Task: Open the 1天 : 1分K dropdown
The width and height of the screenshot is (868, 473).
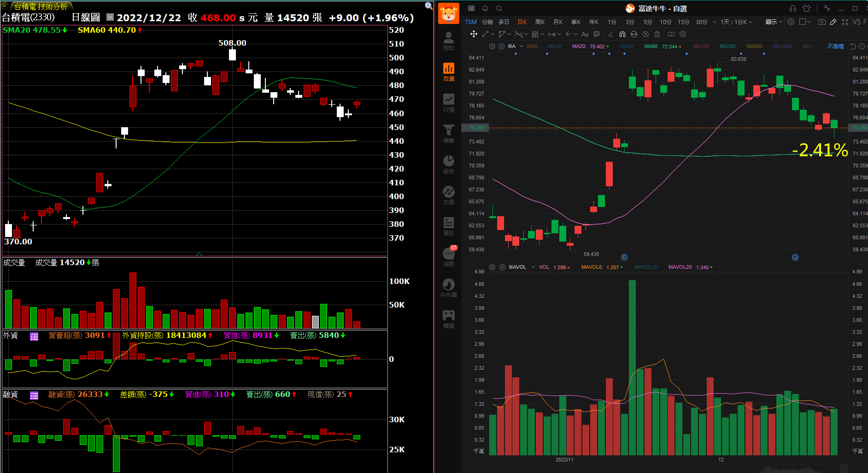Action: click(x=736, y=22)
